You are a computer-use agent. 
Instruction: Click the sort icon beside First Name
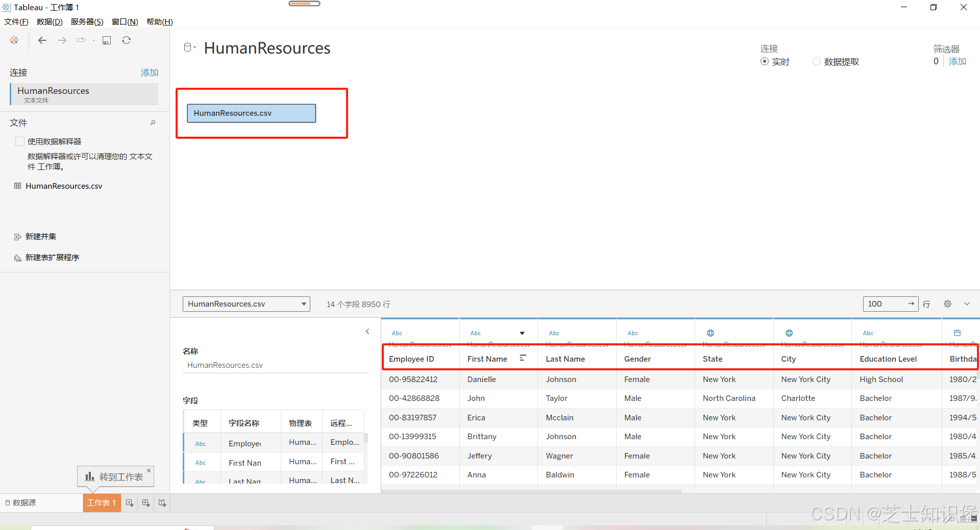(523, 358)
